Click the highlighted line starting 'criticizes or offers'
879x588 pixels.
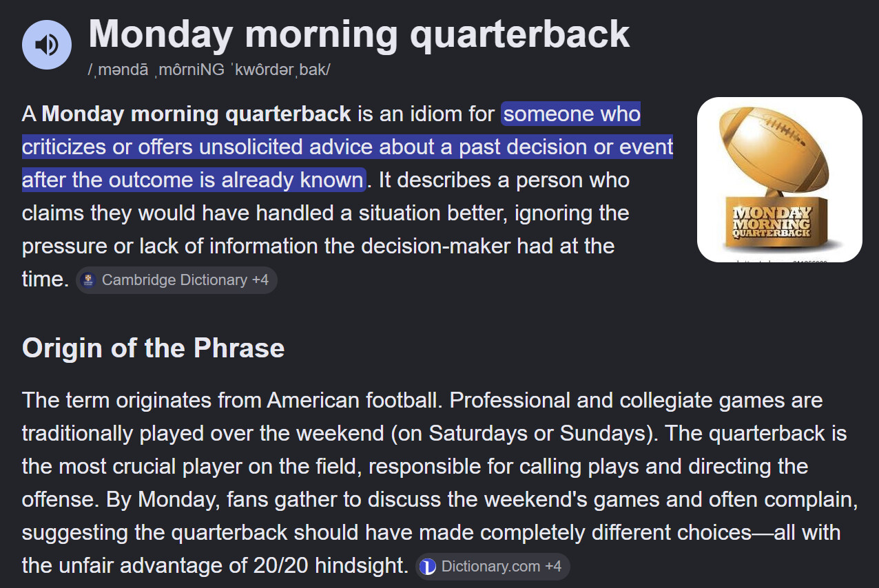pyautogui.click(x=347, y=147)
